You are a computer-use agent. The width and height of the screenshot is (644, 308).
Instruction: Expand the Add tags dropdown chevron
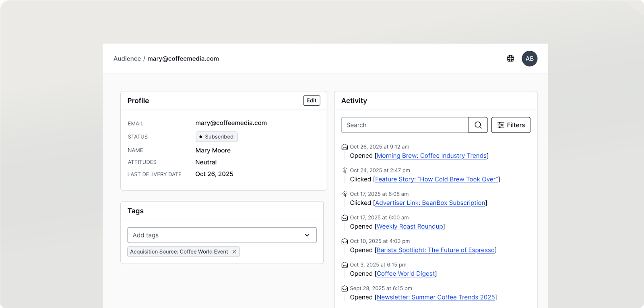[x=307, y=235]
